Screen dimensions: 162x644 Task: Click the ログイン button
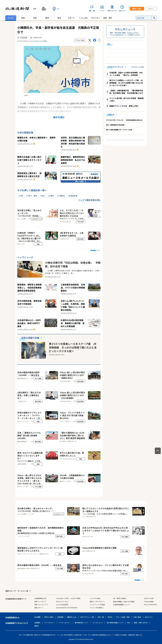pyautogui.click(x=151, y=9)
